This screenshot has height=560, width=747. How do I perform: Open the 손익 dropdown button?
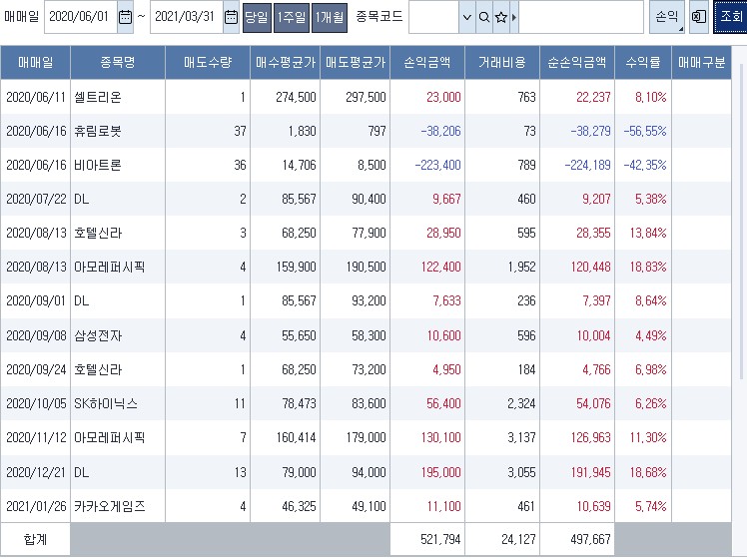667,17
